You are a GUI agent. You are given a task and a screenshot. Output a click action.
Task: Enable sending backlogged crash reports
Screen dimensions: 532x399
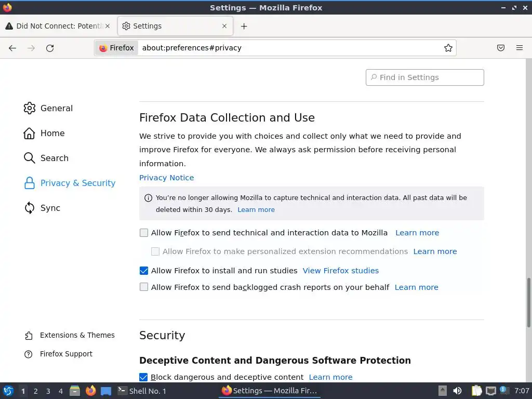coord(144,287)
